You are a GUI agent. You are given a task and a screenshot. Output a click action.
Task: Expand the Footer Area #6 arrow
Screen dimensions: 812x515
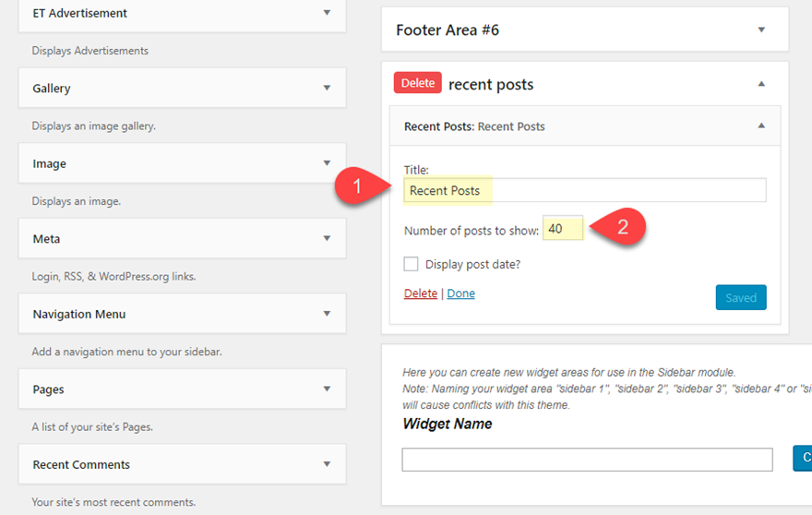pos(761,30)
